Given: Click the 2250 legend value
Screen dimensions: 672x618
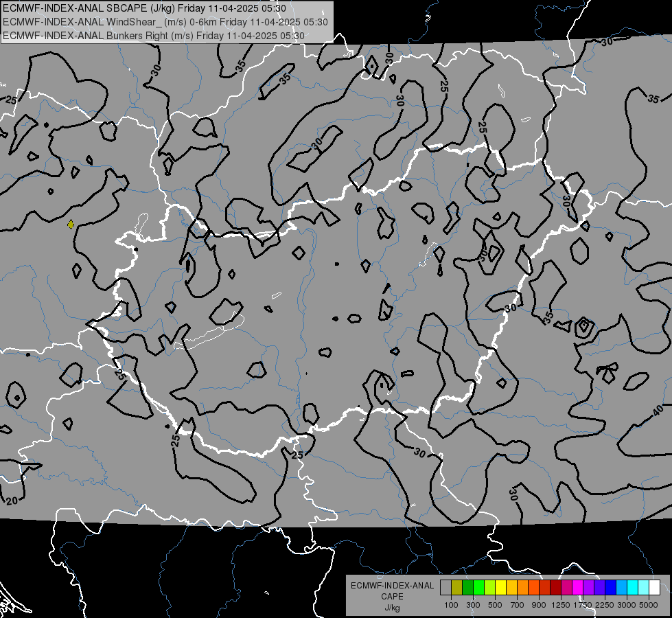Looking at the screenshot, I should click(x=605, y=605).
